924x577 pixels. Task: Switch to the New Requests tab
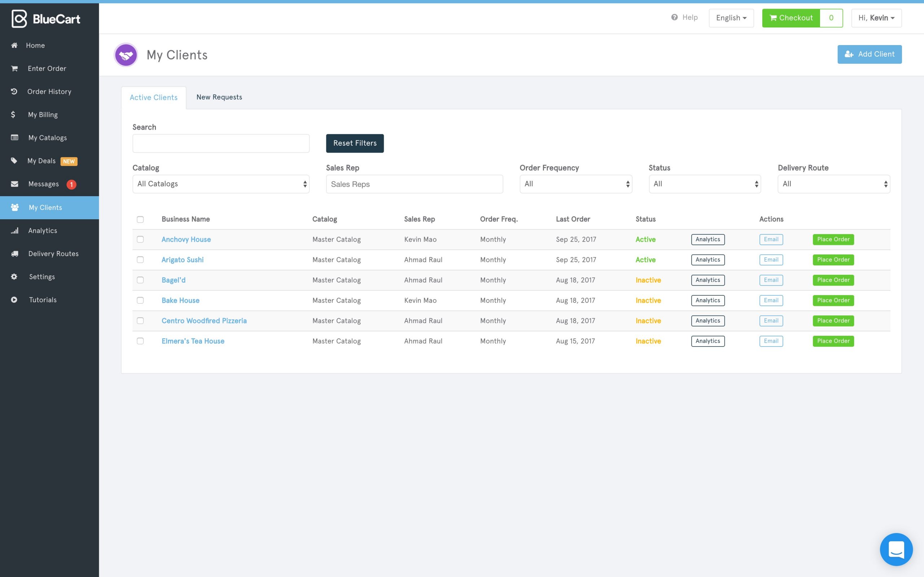click(x=219, y=97)
